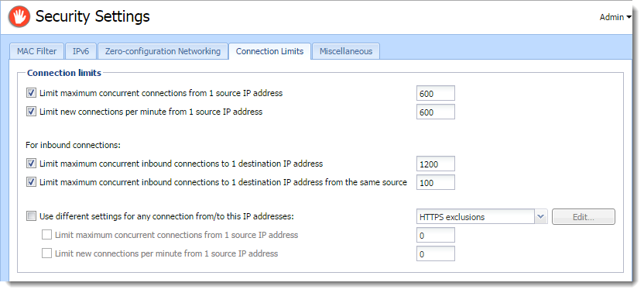
Task: Click the red hand Security Settings icon
Action: point(19,17)
